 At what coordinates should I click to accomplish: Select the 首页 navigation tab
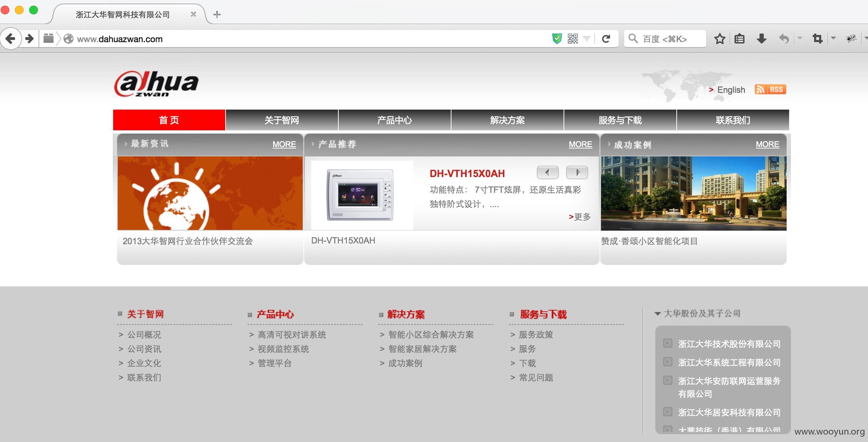[169, 120]
